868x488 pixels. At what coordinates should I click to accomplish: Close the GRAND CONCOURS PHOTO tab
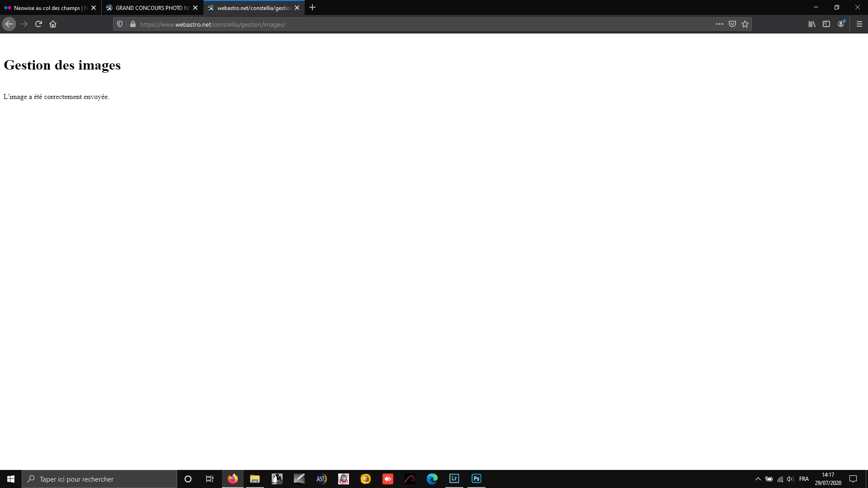(x=195, y=8)
